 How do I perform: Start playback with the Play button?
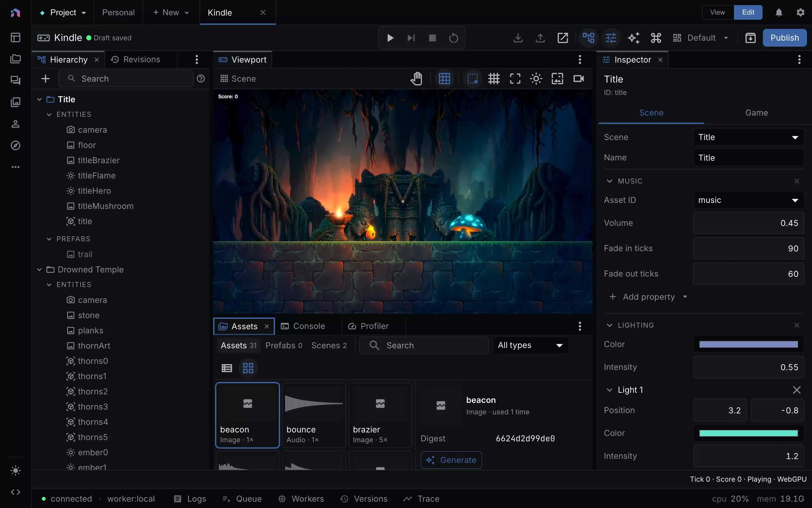390,38
